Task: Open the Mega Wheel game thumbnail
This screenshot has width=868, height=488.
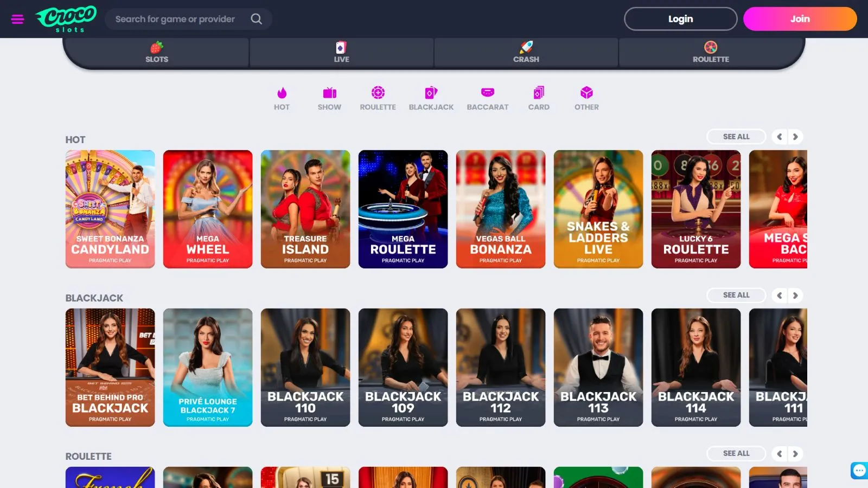Action: click(x=208, y=209)
